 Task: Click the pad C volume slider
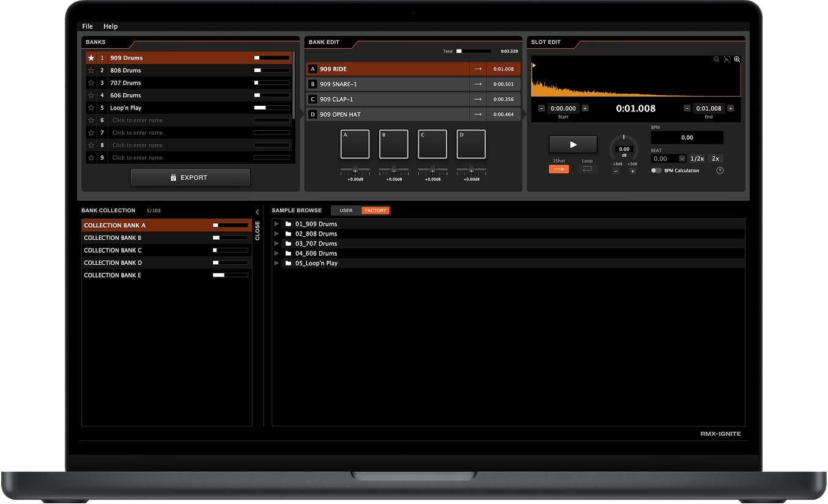tap(432, 169)
